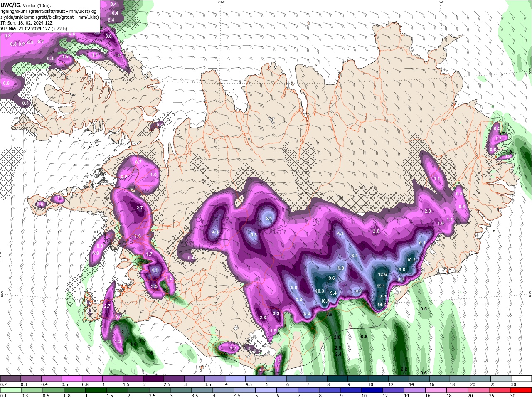Click the 'rigning/skúrir' legend description line
This screenshot has height=399, width=532.
tap(48, 11)
